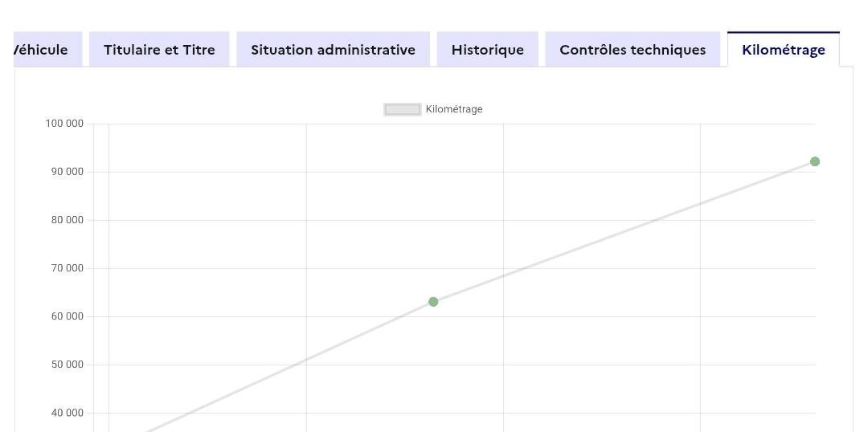Click the 50 000 axis label
Image resolution: width=868 pixels, height=432 pixels.
click(x=67, y=365)
